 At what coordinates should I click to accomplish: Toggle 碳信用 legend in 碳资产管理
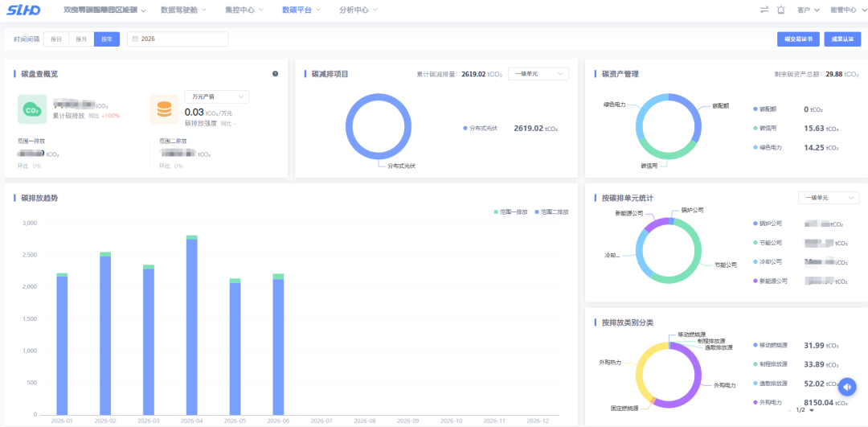pos(765,129)
